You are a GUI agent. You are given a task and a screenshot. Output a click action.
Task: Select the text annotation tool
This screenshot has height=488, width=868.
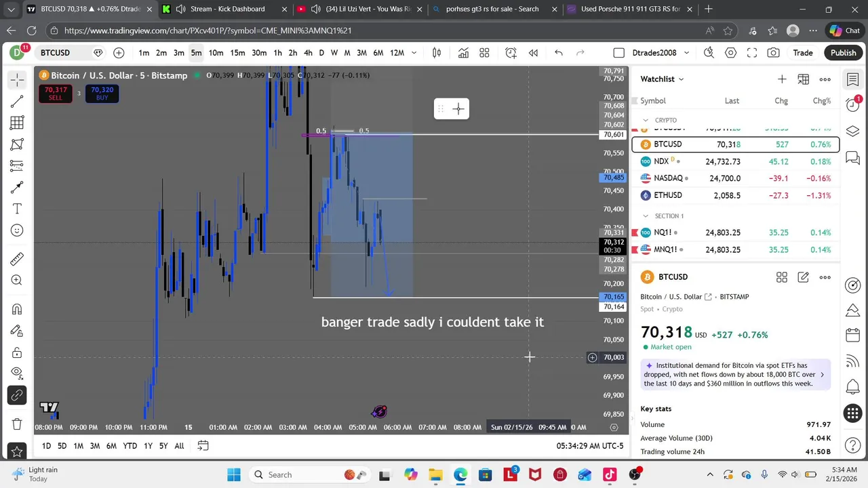point(17,209)
